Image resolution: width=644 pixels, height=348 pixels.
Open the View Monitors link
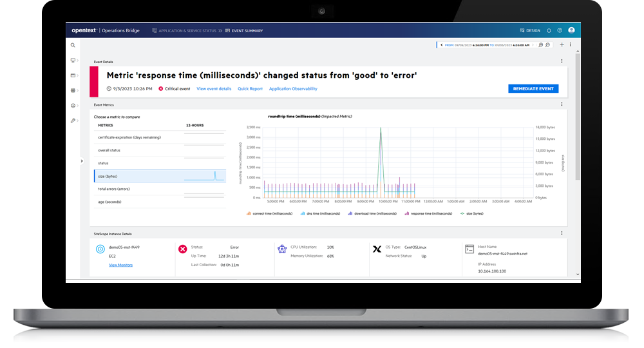(120, 265)
